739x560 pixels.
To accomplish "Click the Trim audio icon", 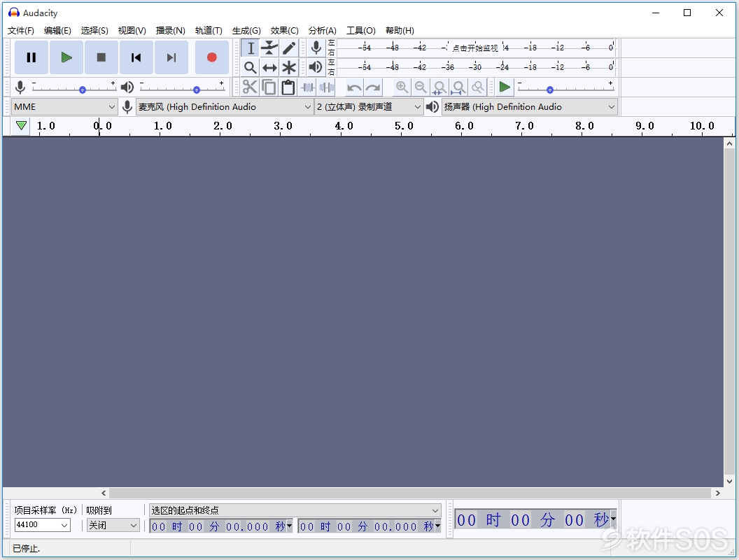I will click(x=307, y=87).
